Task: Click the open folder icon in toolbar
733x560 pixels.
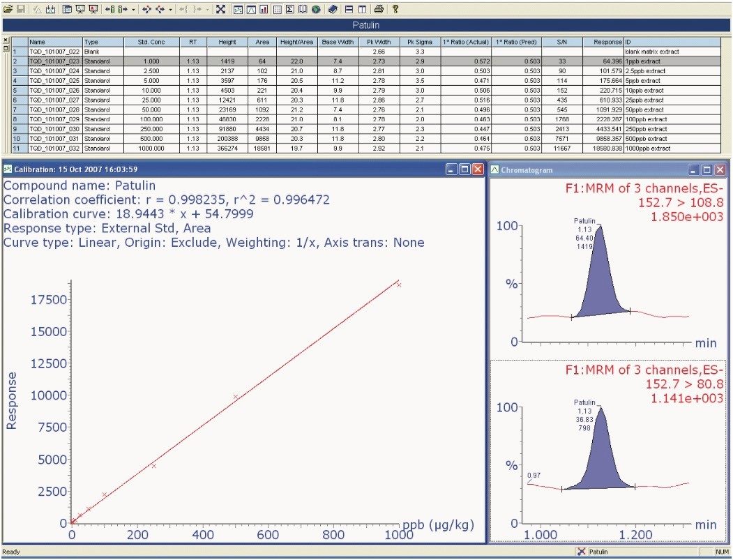Action: click(8, 9)
